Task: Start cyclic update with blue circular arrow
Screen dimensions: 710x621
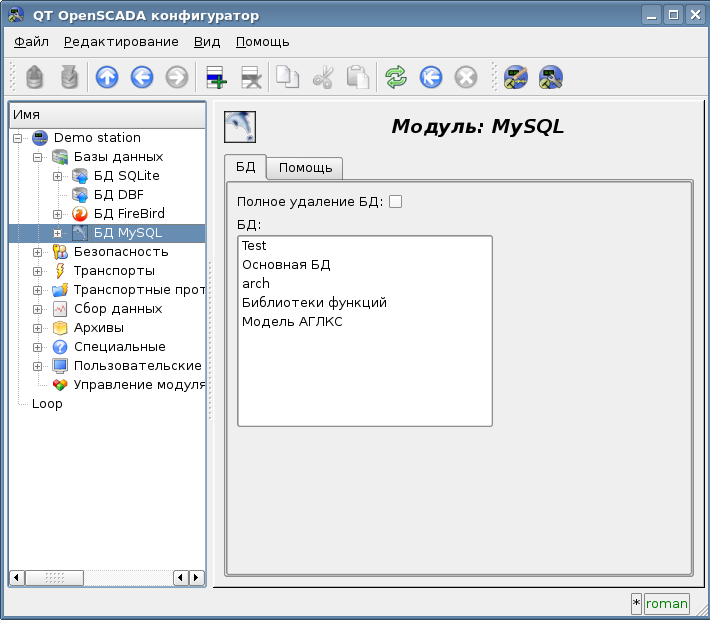Action: point(431,77)
